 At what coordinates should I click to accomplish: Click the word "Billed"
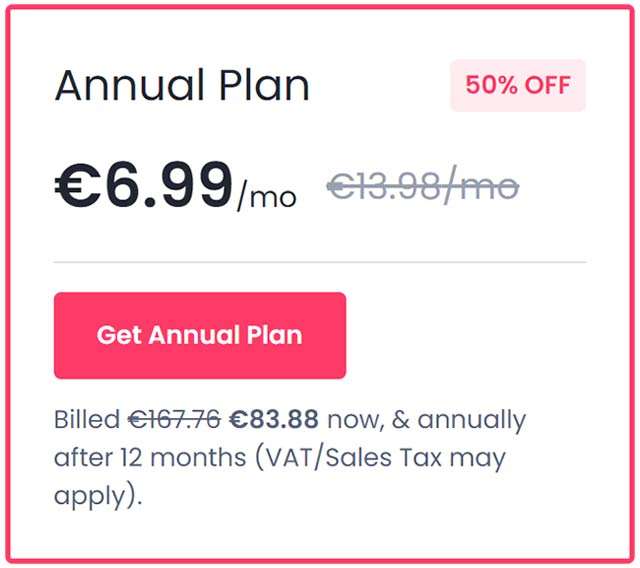[86, 420]
